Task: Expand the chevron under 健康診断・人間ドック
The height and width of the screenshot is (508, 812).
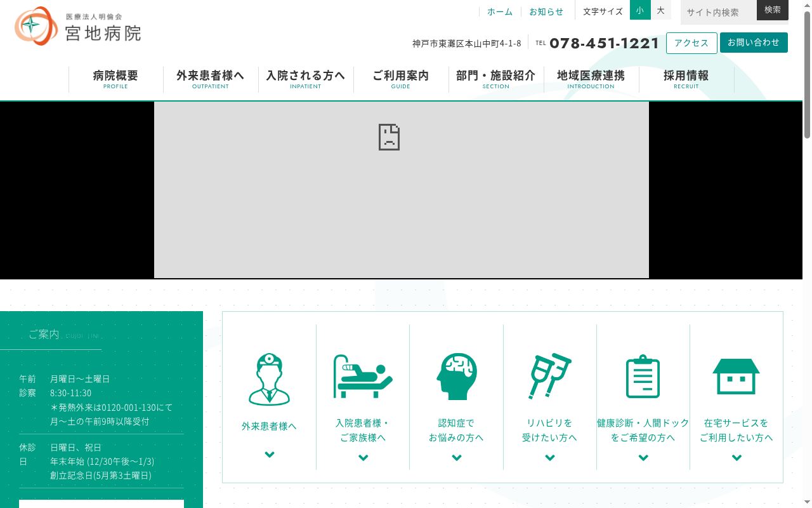Action: (643, 457)
